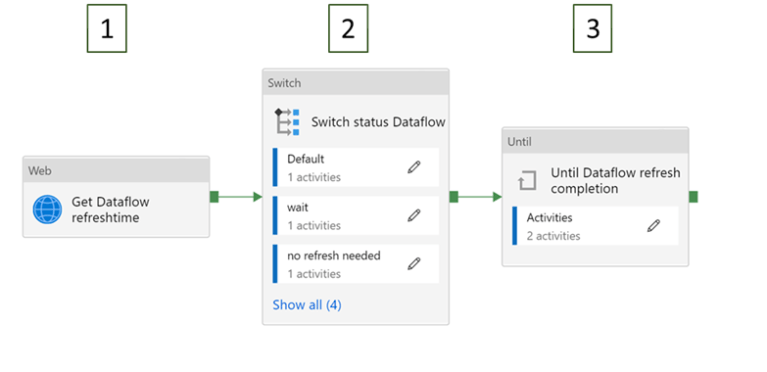Click the Web header of the first activity

pyautogui.click(x=116, y=170)
